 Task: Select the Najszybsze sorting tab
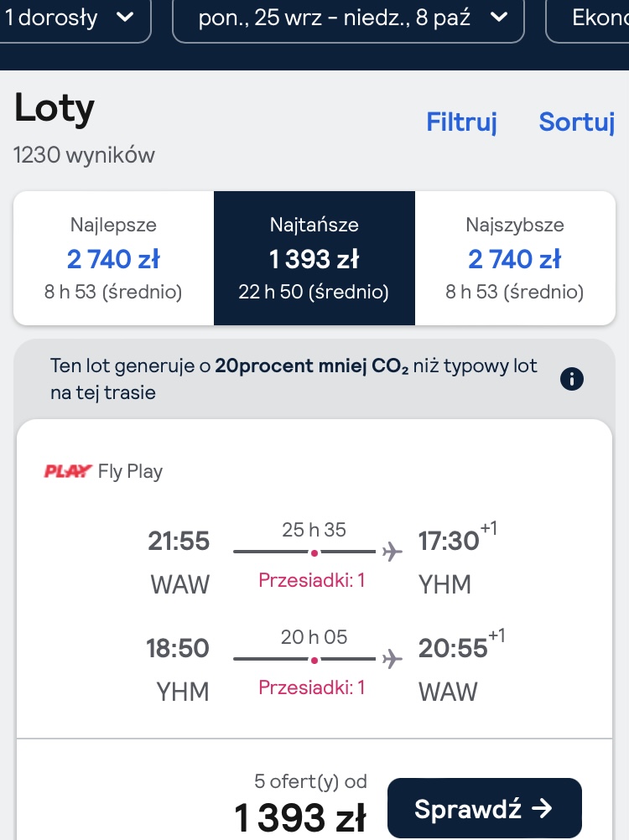[x=515, y=258]
